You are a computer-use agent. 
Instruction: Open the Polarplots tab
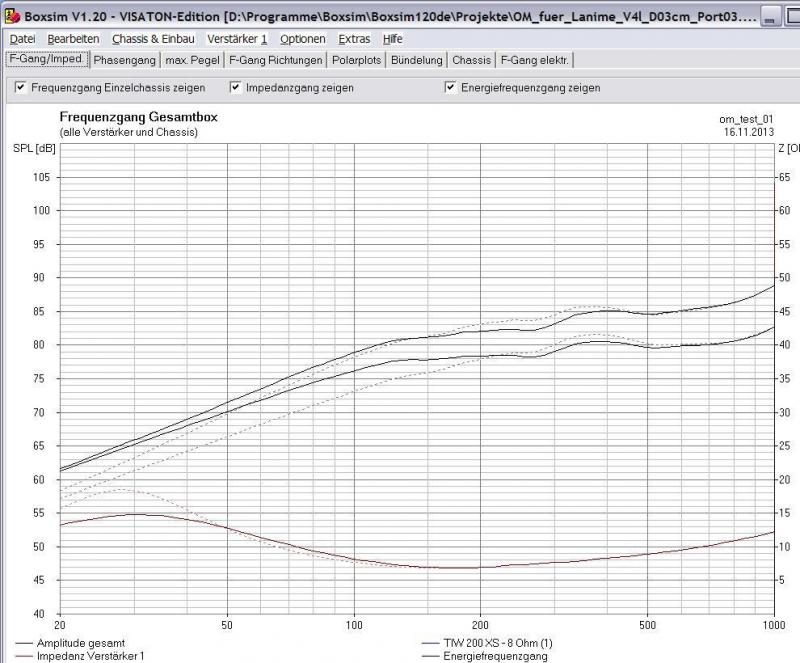point(357,60)
